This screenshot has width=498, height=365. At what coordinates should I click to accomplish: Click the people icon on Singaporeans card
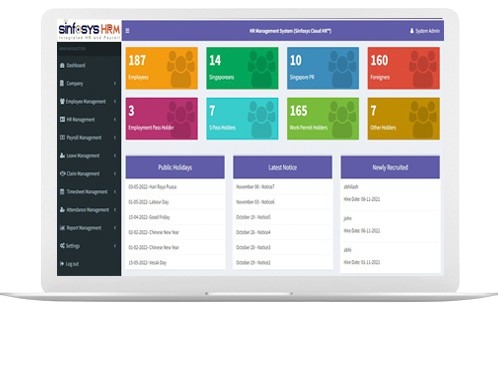tap(261, 69)
